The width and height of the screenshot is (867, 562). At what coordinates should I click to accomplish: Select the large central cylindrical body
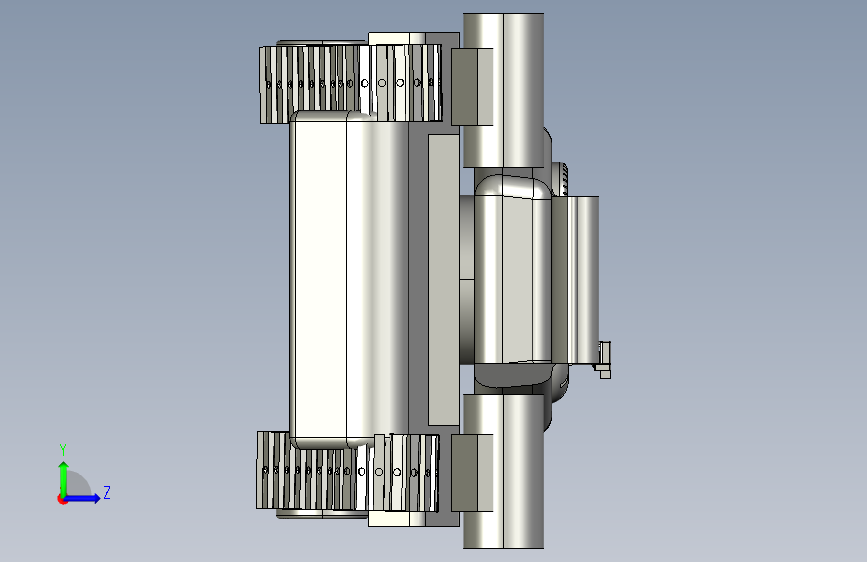349,279
